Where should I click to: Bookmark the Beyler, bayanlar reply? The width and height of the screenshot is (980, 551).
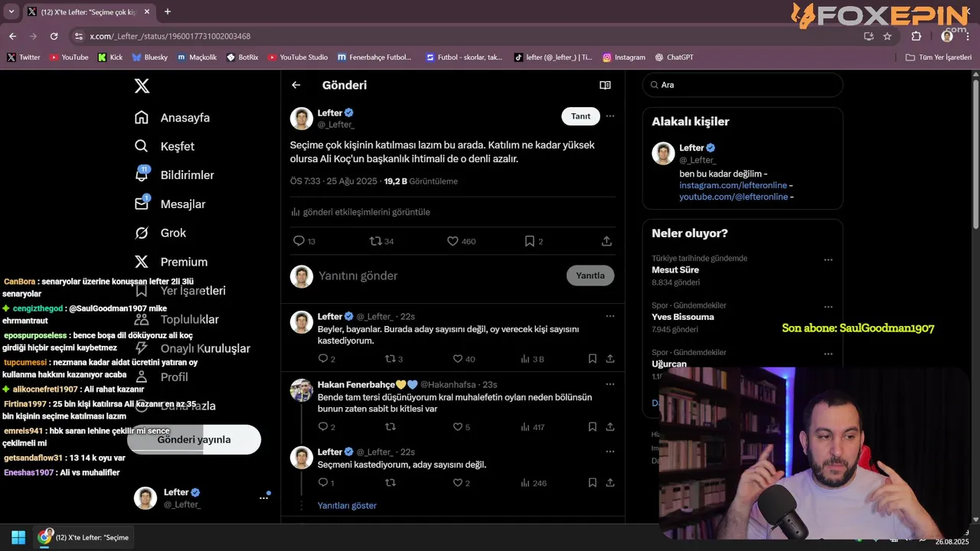[593, 359]
